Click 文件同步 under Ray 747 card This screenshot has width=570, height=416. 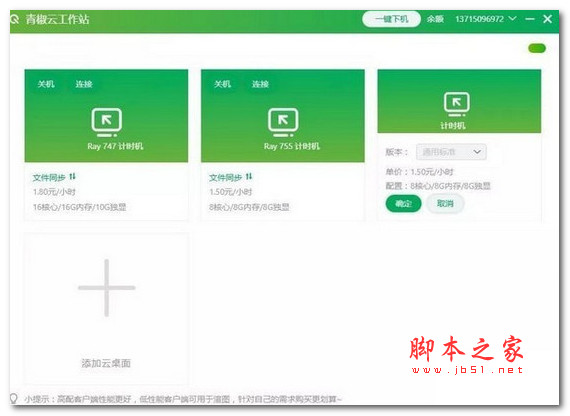(x=49, y=177)
